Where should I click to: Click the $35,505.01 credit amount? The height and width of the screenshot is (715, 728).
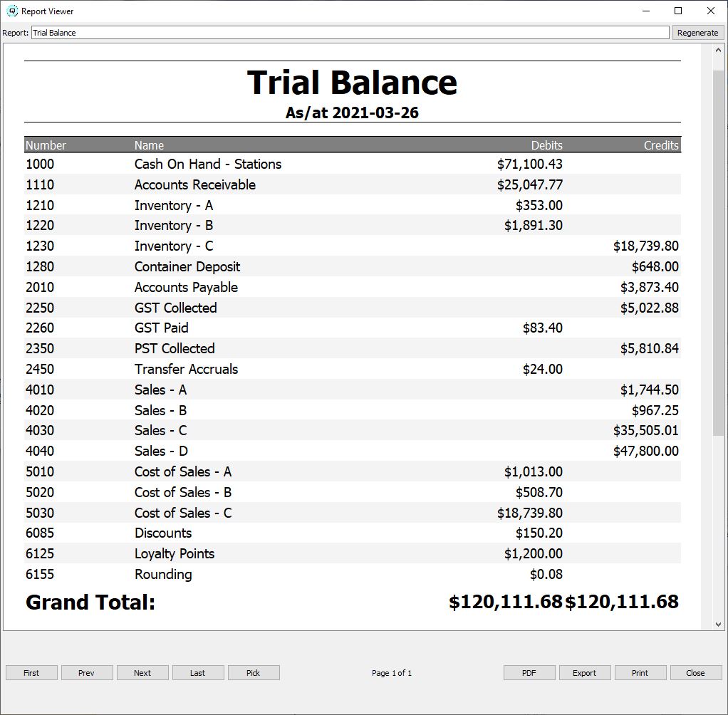[646, 430]
